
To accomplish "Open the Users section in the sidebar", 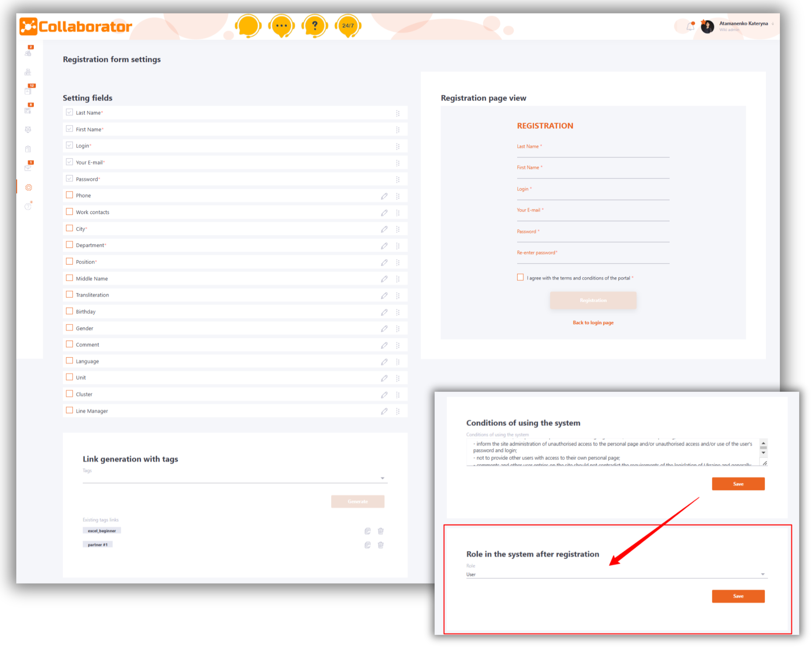I will pyautogui.click(x=28, y=53).
